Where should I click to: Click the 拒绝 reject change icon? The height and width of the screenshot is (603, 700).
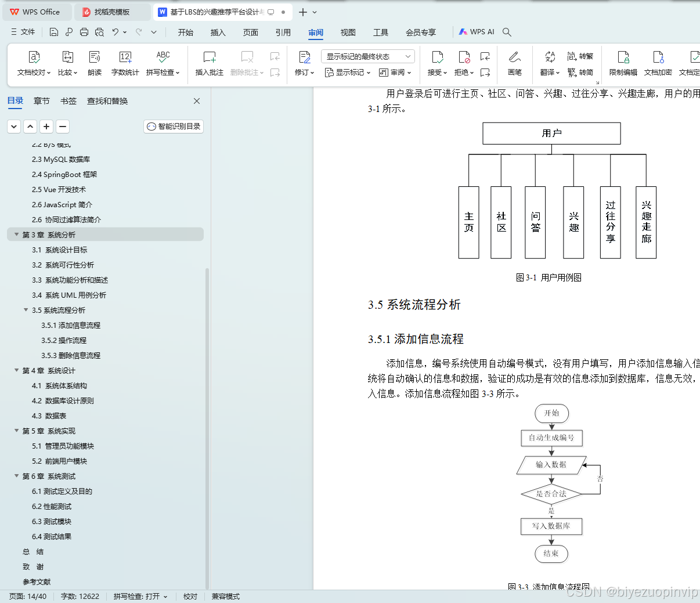(x=464, y=57)
